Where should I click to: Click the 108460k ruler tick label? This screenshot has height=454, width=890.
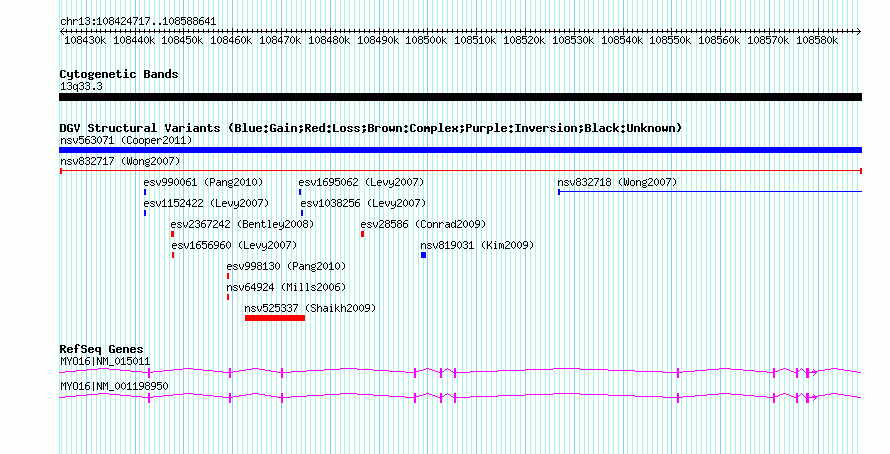tap(231, 40)
